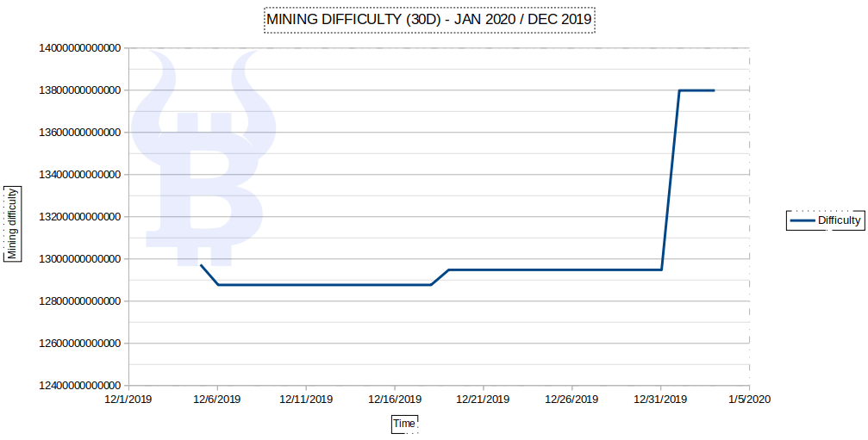This screenshot has height=440, width=868.
Task: Click the 12/11/2019 date label
Action: pos(306,399)
